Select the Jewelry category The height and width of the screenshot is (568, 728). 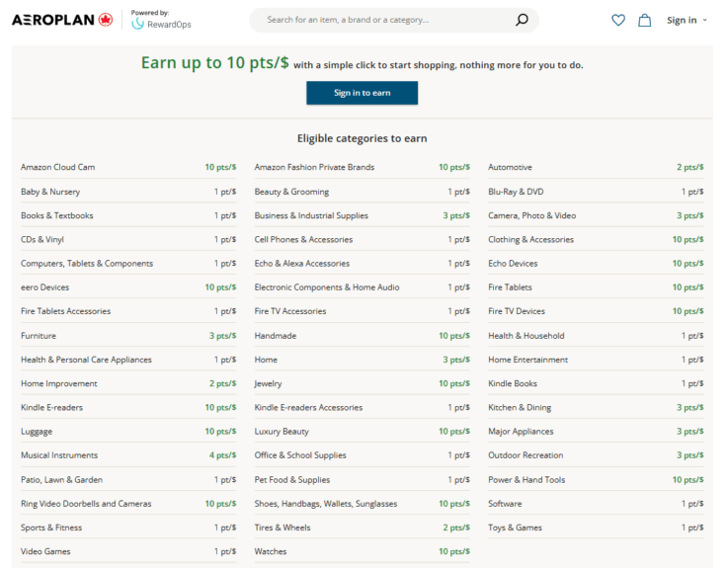click(x=268, y=383)
